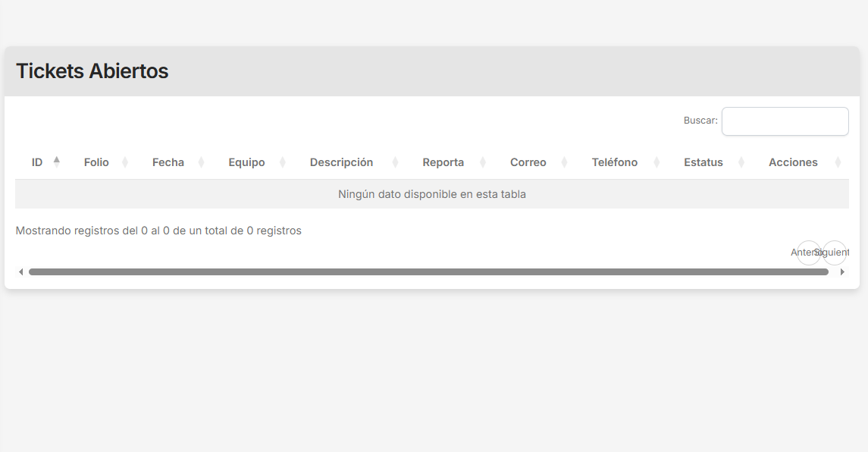Sort tickets by the Equipo column

(246, 162)
